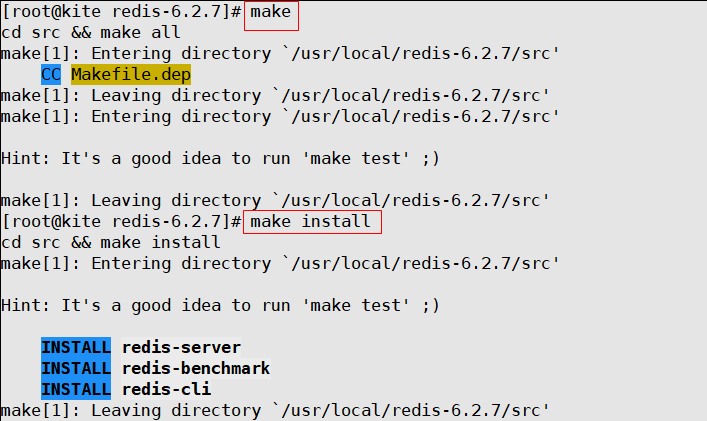The width and height of the screenshot is (707, 421).
Task: Click the Entering directory line after 'cd src && make all'
Action: (280, 54)
